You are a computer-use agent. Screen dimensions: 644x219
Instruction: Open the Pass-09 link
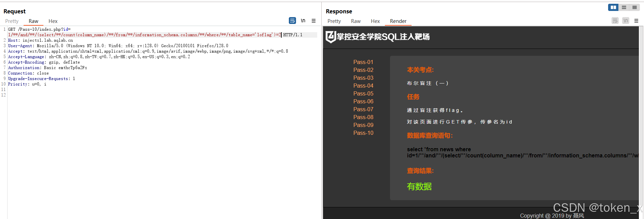[363, 125]
